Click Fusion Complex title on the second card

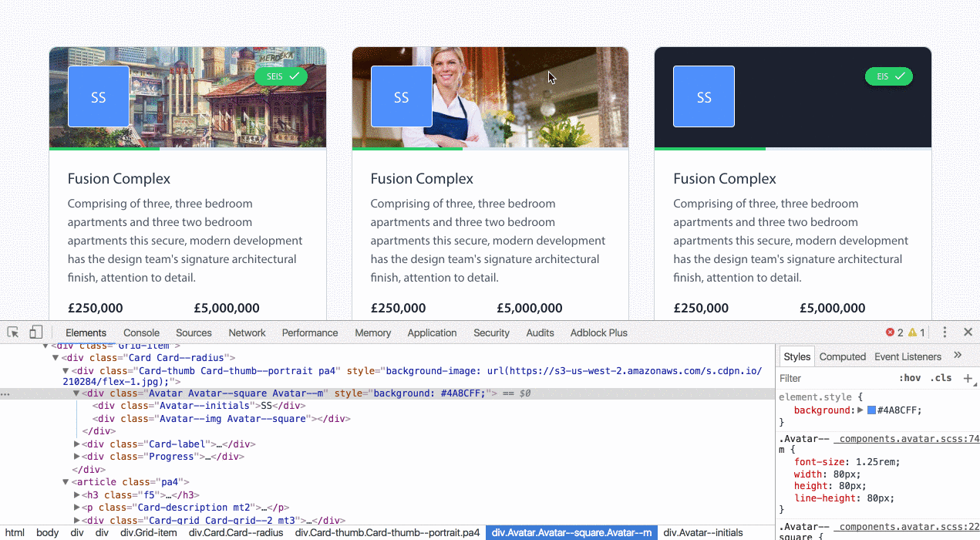pos(422,179)
